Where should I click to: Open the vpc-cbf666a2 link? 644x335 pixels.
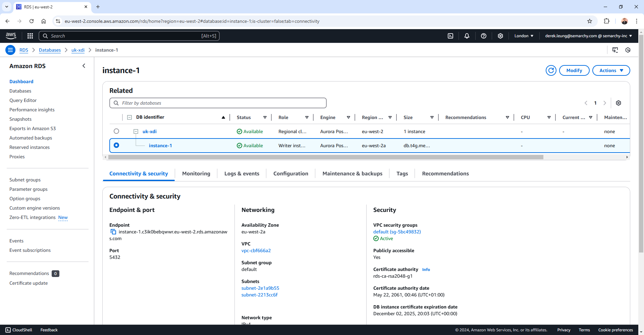click(256, 250)
